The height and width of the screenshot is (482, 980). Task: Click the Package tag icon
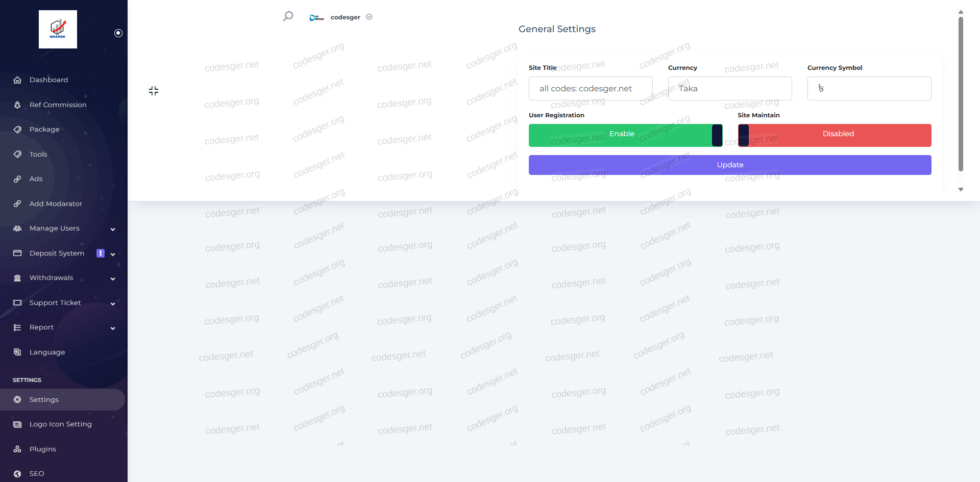[x=17, y=130]
